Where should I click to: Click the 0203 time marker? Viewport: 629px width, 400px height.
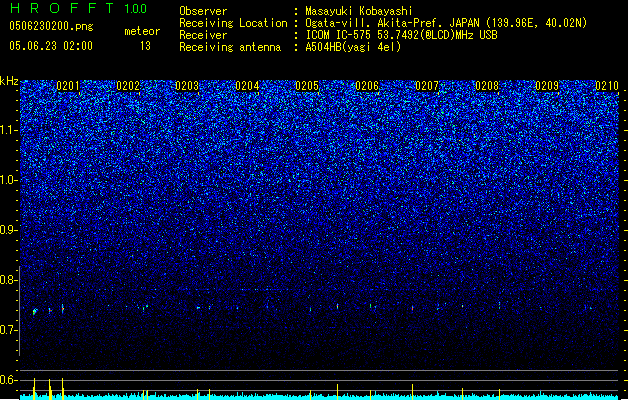tap(187, 86)
